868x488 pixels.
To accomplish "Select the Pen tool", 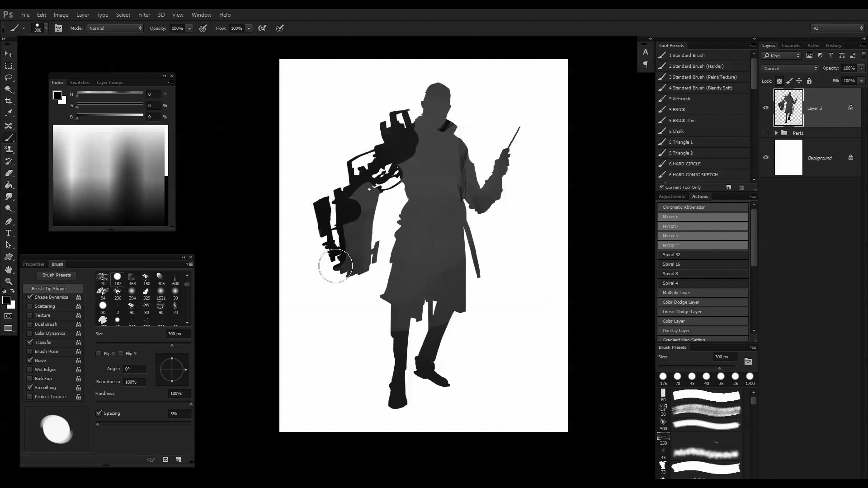I will [9, 221].
